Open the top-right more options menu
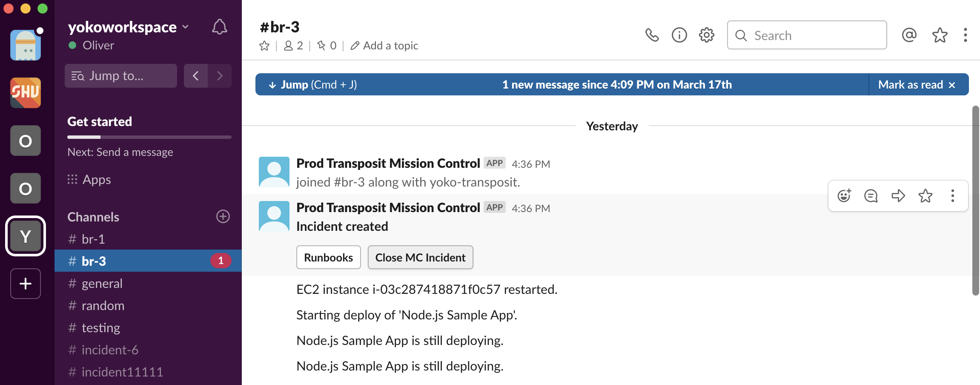This screenshot has width=980, height=385. point(965,35)
